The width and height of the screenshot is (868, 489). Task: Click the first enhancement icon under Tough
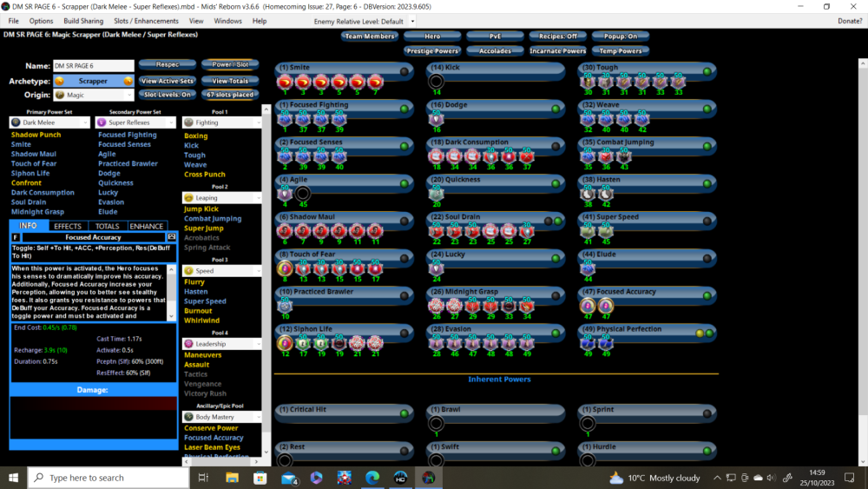[x=589, y=82]
